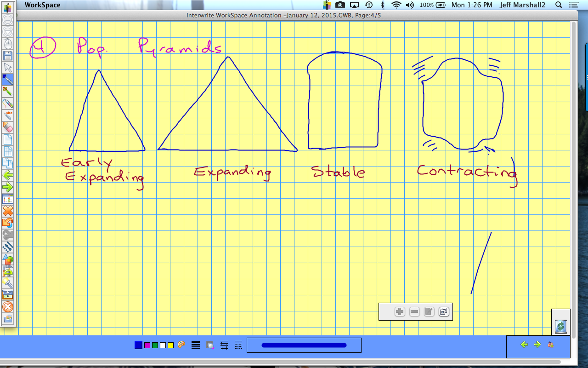Select the Highlighter tool
This screenshot has width=588, height=368.
(x=8, y=92)
